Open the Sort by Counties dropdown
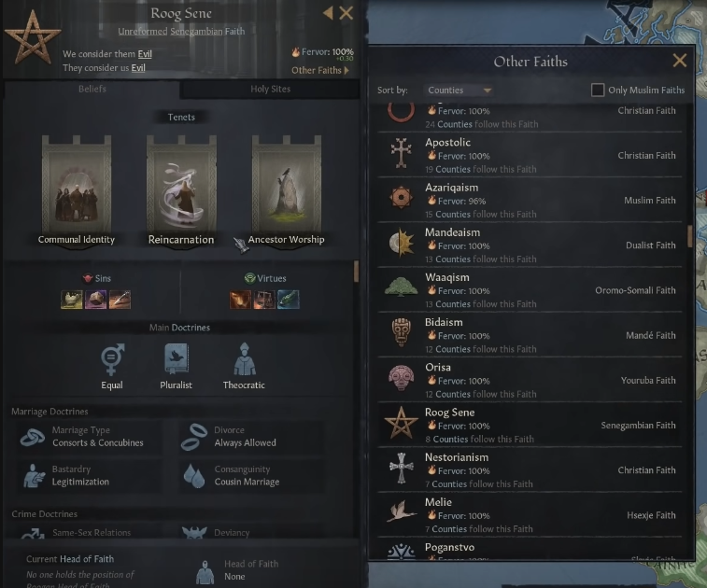Viewport: 707px width, 588px height. tap(459, 91)
